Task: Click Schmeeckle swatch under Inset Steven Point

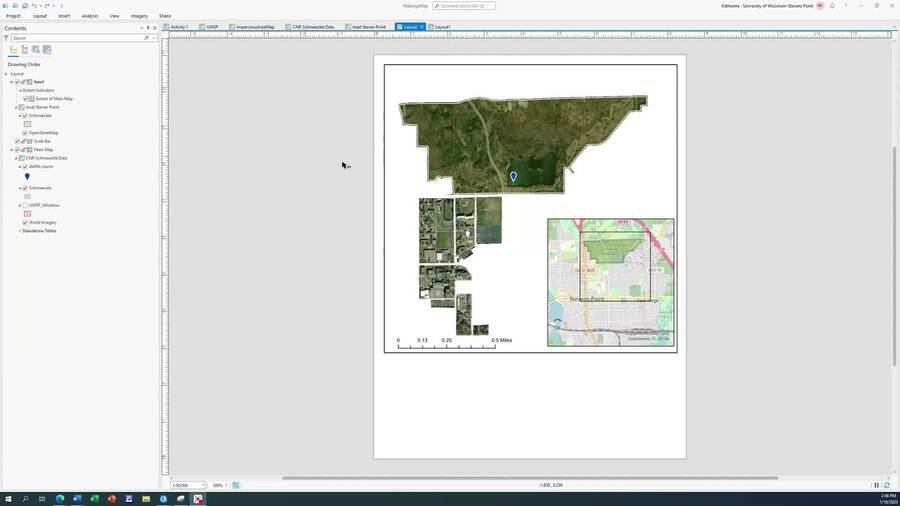Action: [27, 124]
